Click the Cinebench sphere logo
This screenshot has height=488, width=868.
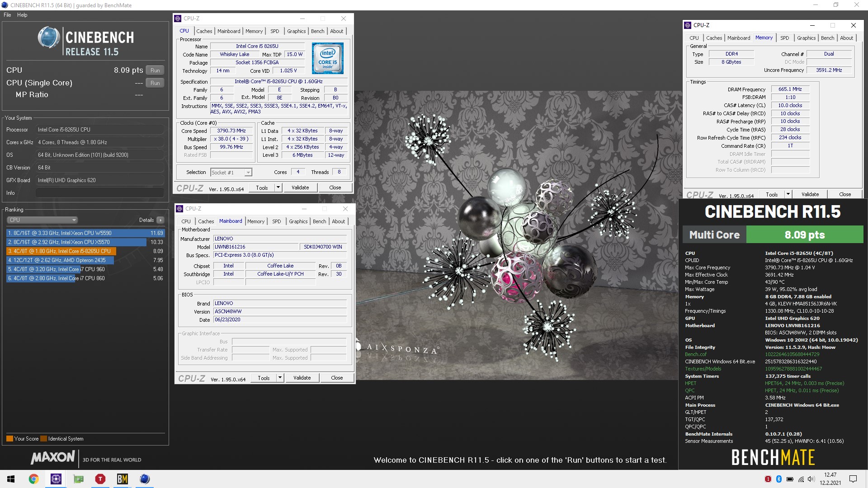(49, 38)
